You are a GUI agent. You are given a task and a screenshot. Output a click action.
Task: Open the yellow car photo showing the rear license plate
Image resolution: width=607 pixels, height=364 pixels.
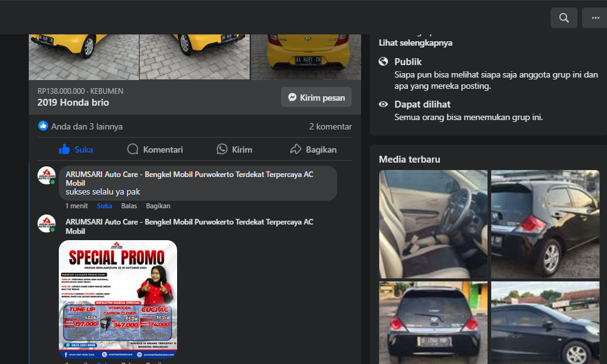click(306, 57)
